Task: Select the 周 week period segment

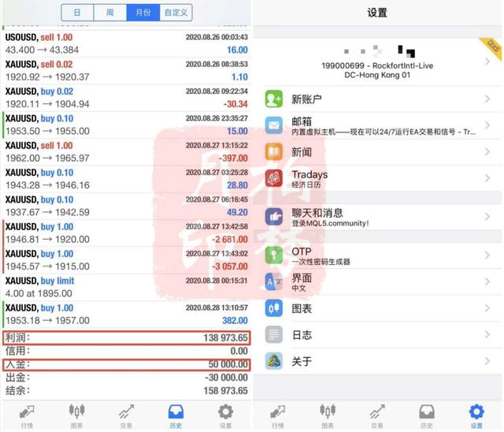Action: point(110,13)
